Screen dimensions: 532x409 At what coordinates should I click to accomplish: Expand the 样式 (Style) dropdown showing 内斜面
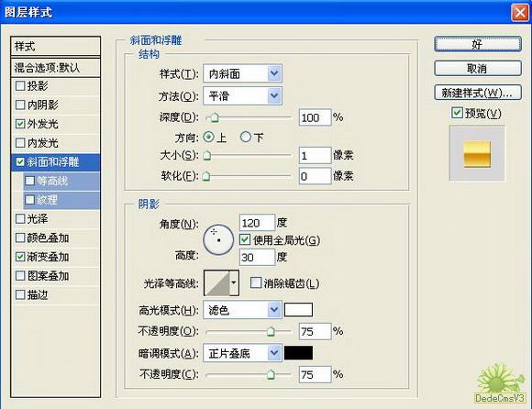(x=242, y=73)
